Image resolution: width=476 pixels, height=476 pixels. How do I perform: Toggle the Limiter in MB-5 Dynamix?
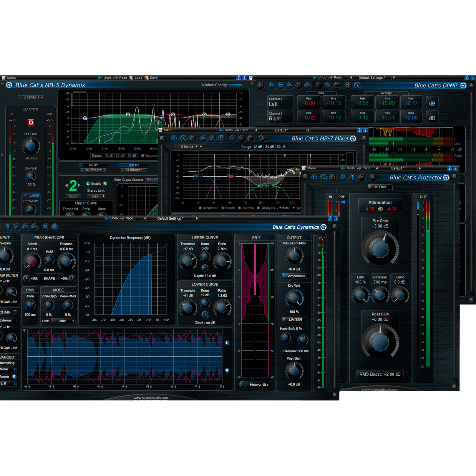31,195
